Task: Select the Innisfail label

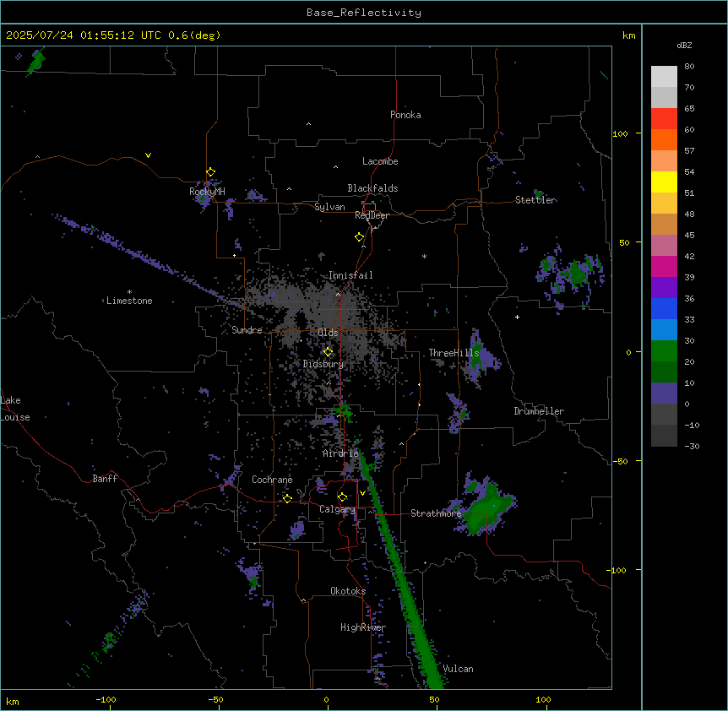Action: pos(350,275)
